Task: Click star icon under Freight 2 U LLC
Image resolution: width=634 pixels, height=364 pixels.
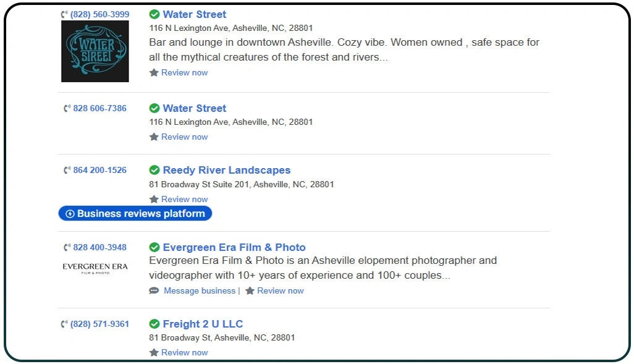Action: click(x=154, y=353)
